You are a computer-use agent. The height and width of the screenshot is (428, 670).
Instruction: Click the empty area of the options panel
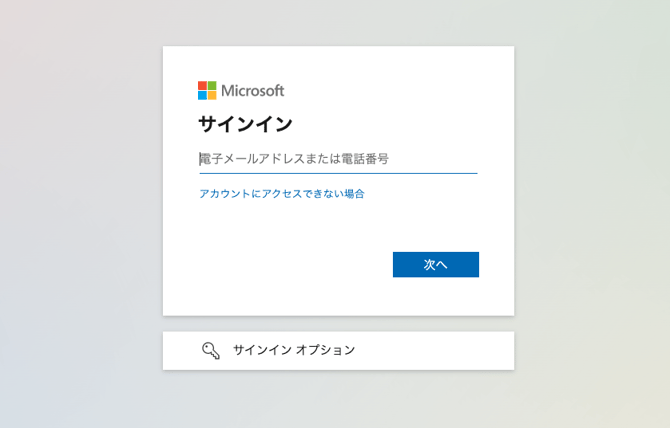point(436,351)
